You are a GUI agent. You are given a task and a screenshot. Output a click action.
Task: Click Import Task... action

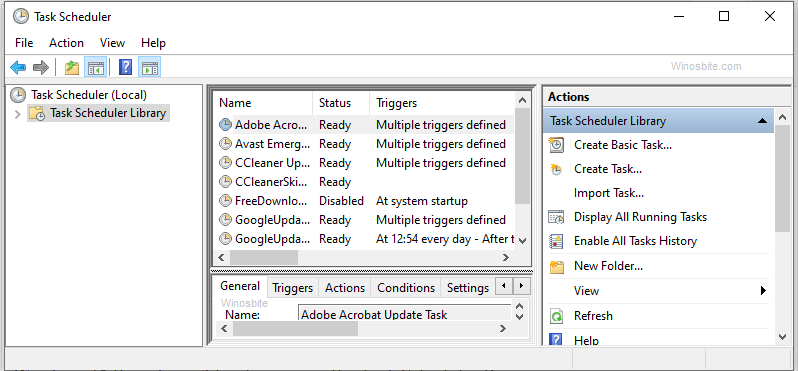[x=609, y=193]
